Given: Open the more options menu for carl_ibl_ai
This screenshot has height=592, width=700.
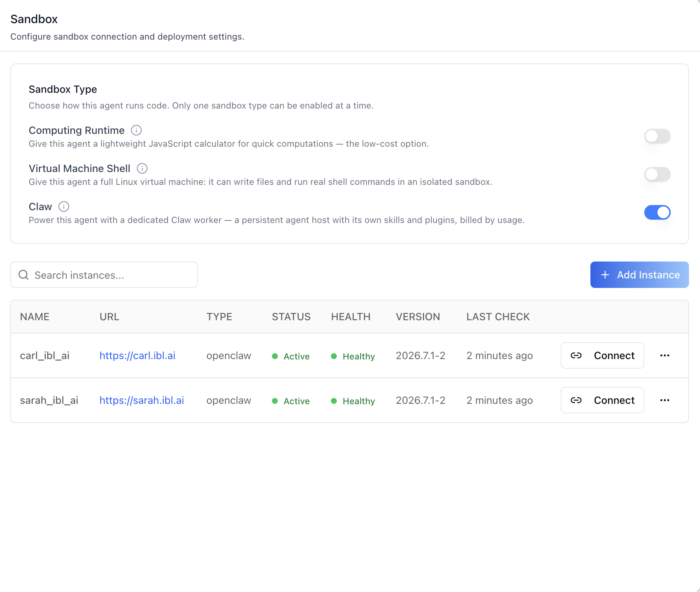Looking at the screenshot, I should click(x=665, y=355).
